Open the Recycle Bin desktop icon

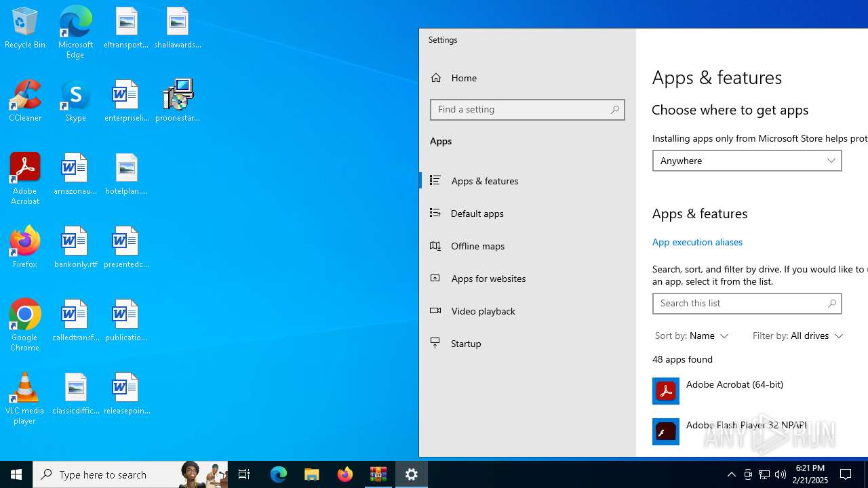click(25, 28)
